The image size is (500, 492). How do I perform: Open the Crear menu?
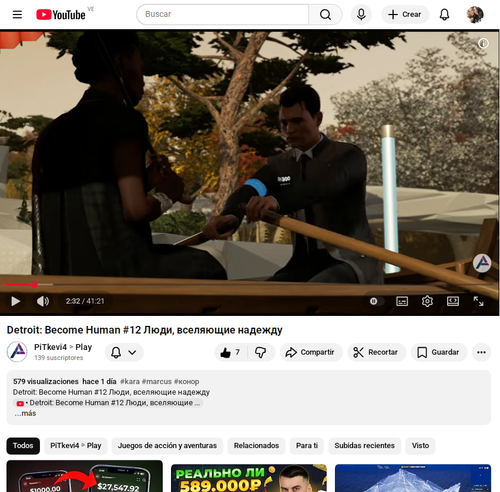[x=405, y=14]
